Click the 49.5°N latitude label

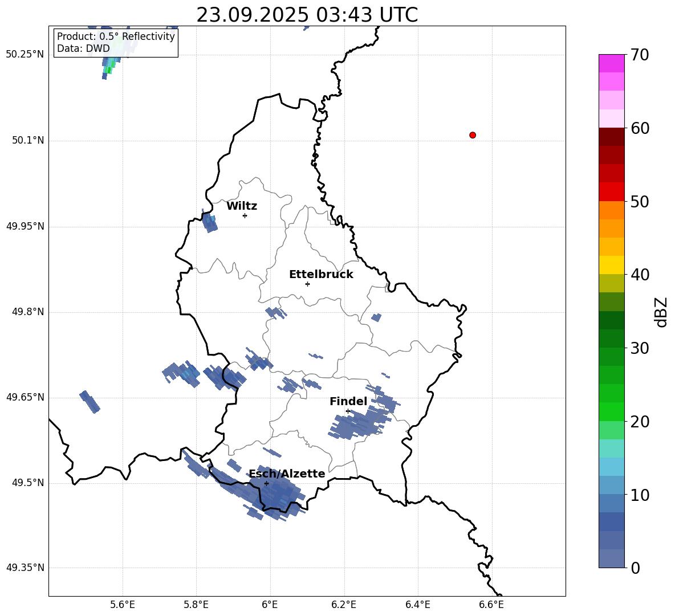[x=27, y=483]
